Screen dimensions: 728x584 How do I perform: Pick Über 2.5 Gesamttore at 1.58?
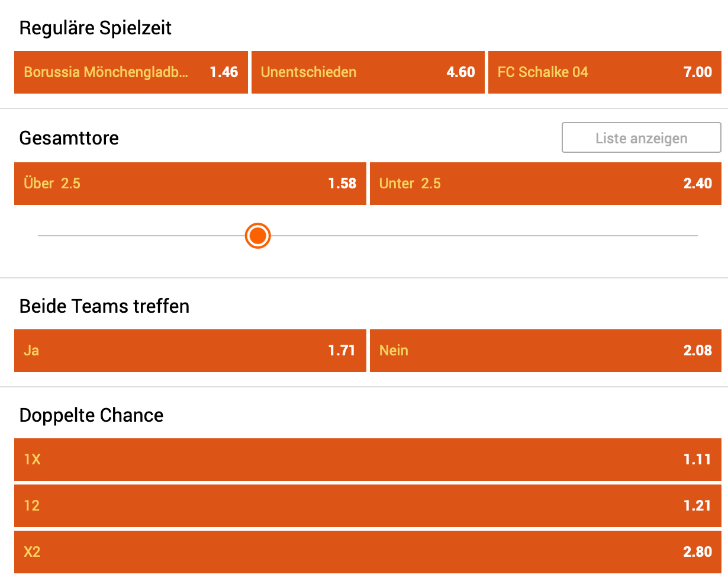pyautogui.click(x=189, y=184)
